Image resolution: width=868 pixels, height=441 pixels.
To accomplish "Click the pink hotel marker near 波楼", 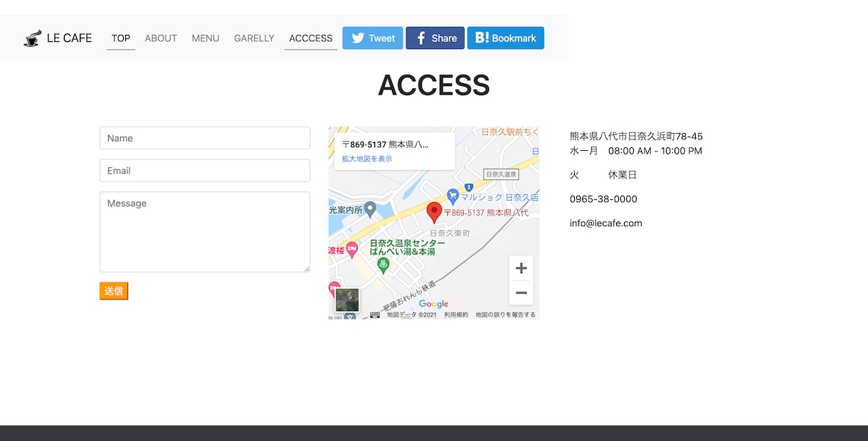I will click(351, 249).
